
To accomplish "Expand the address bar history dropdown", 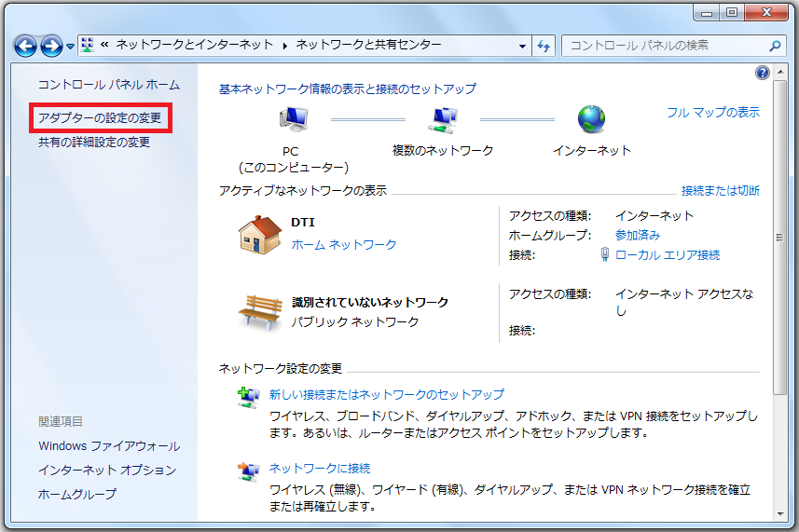I will [x=522, y=46].
